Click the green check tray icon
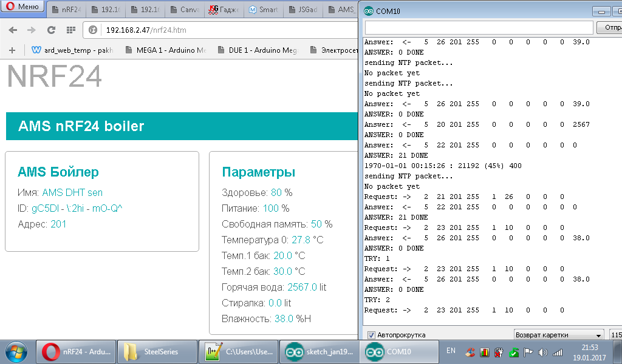The width and height of the screenshot is (622, 364). coord(513,352)
